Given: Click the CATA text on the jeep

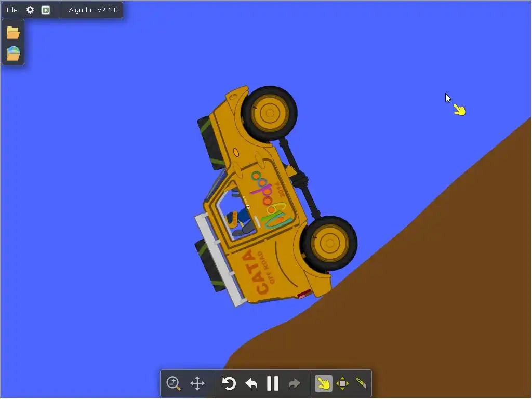Looking at the screenshot, I should [255, 272].
